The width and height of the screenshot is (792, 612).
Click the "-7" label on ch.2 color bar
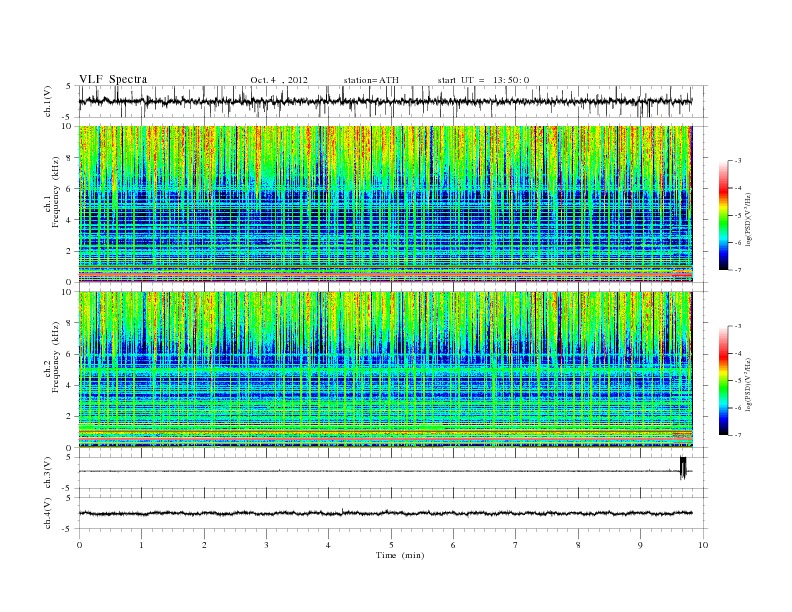click(x=737, y=435)
